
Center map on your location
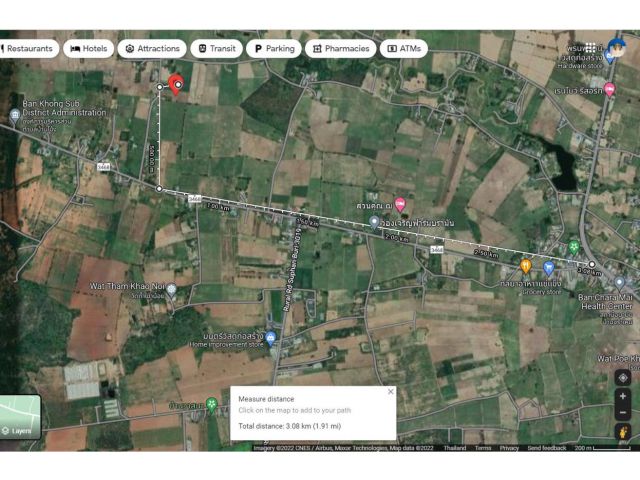coord(622,377)
